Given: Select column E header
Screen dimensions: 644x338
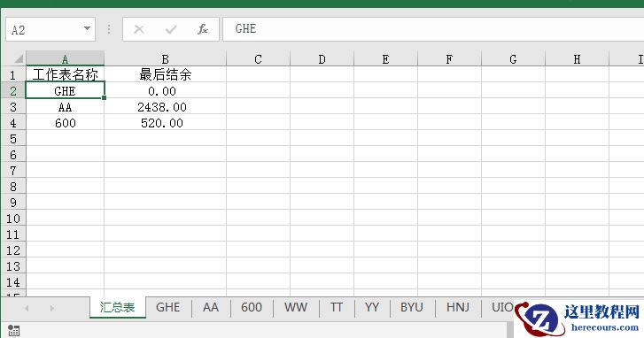Looking at the screenshot, I should click(385, 59).
